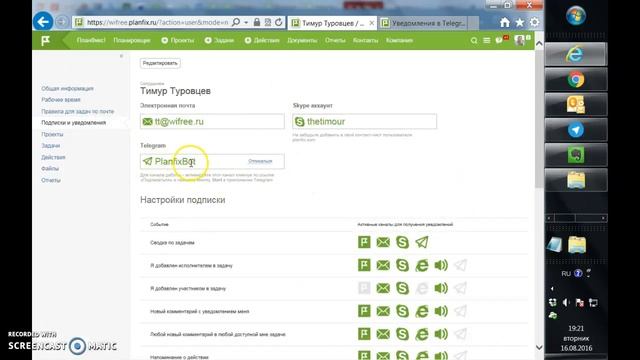Open «Правила для задач по почте» in sidebar

(78, 111)
